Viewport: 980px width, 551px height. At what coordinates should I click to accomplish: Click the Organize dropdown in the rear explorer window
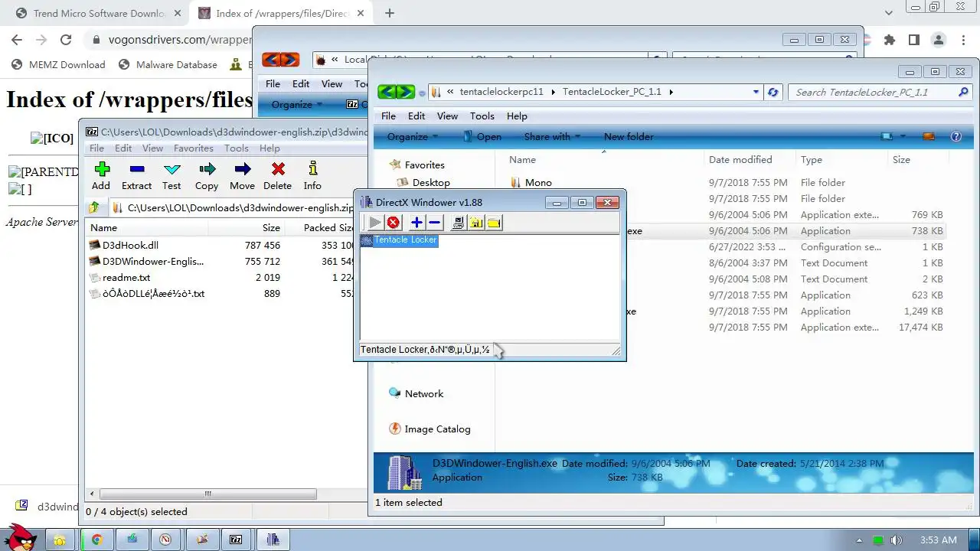(296, 105)
